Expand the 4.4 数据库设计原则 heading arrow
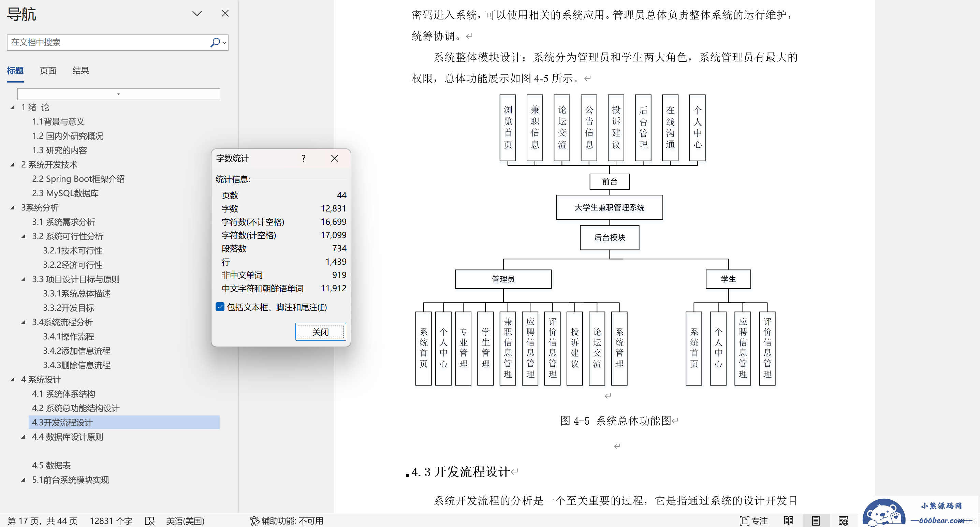 24,437
